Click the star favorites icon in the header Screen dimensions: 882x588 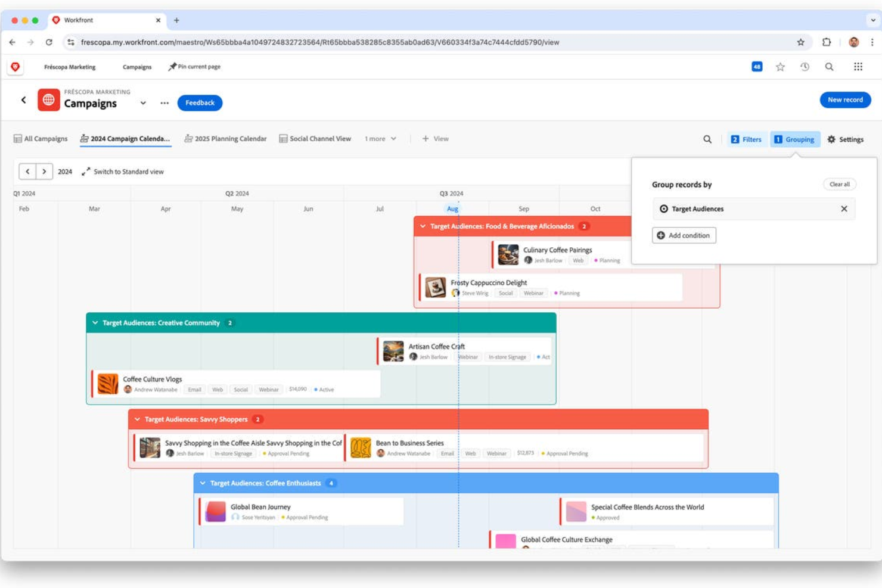coord(780,67)
